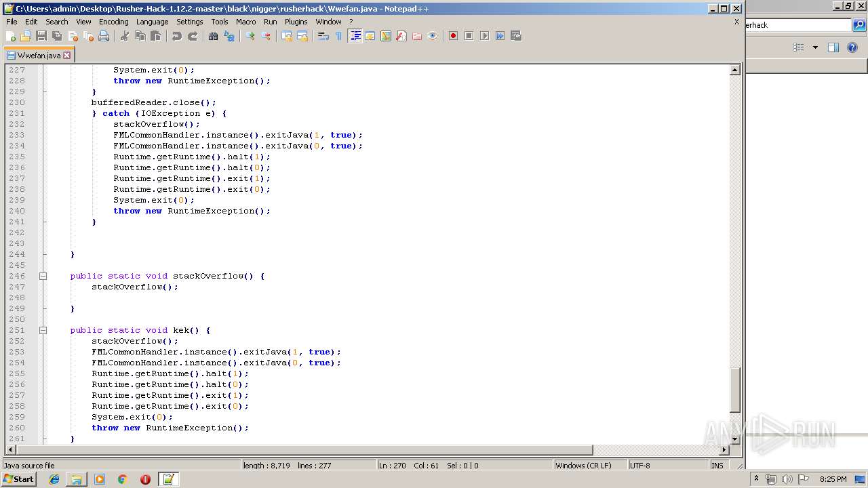Toggle Word Wrap in the toolbar
The width and height of the screenshot is (868, 488).
point(323,36)
